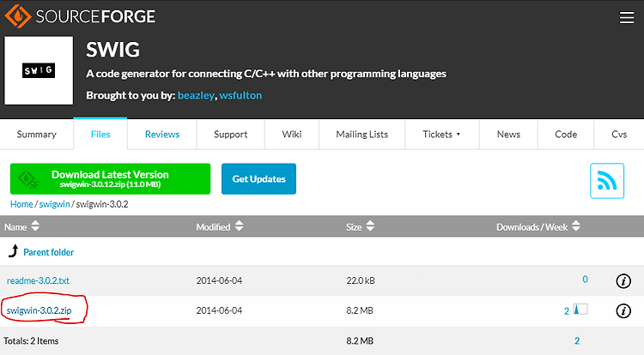
Task: Click readme downloads count 0
Action: tap(585, 280)
